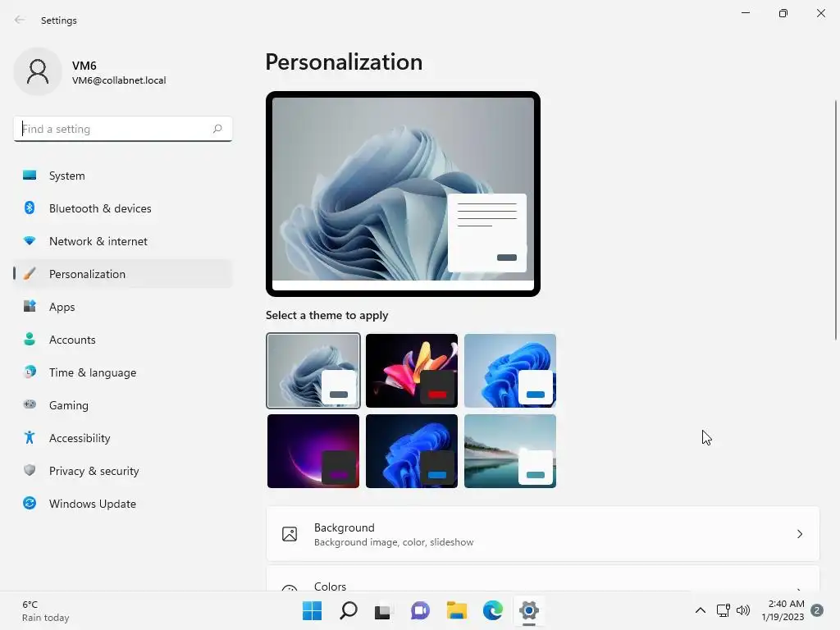Open notification badge showing 2
Viewport: 840px width, 630px height.
click(817, 610)
